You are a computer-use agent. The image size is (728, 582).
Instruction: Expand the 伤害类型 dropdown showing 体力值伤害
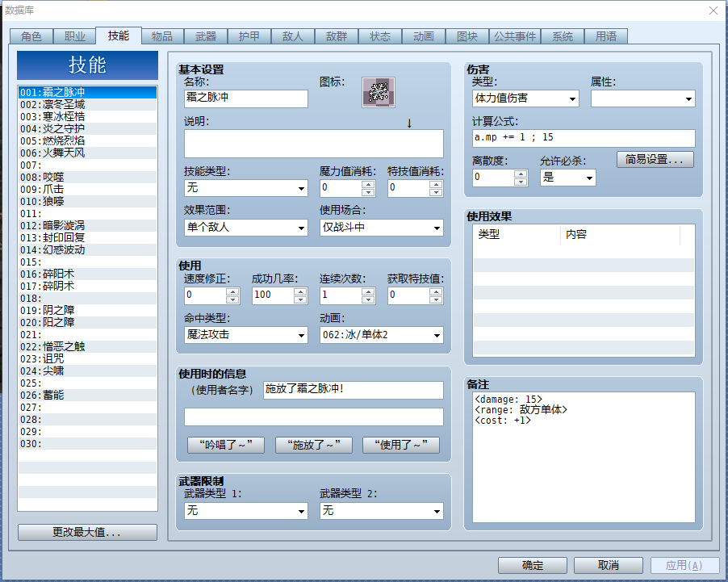[x=525, y=98]
